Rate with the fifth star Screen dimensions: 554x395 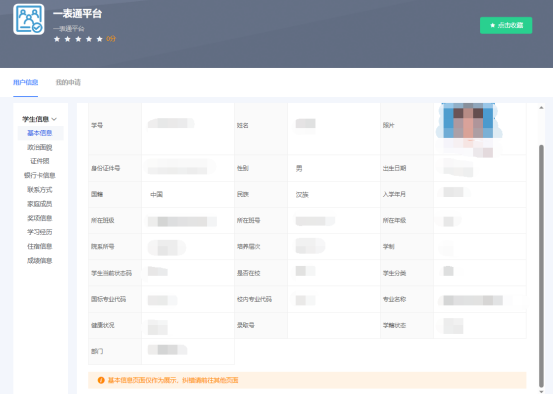coord(100,39)
